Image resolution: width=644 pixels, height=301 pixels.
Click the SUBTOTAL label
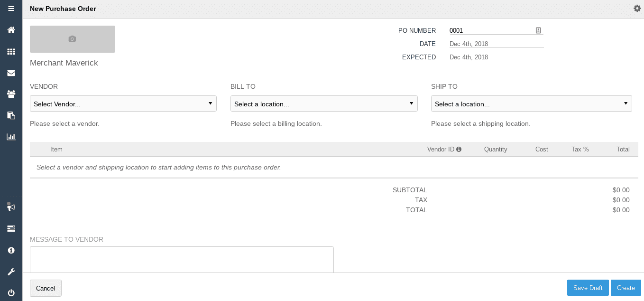click(x=410, y=190)
